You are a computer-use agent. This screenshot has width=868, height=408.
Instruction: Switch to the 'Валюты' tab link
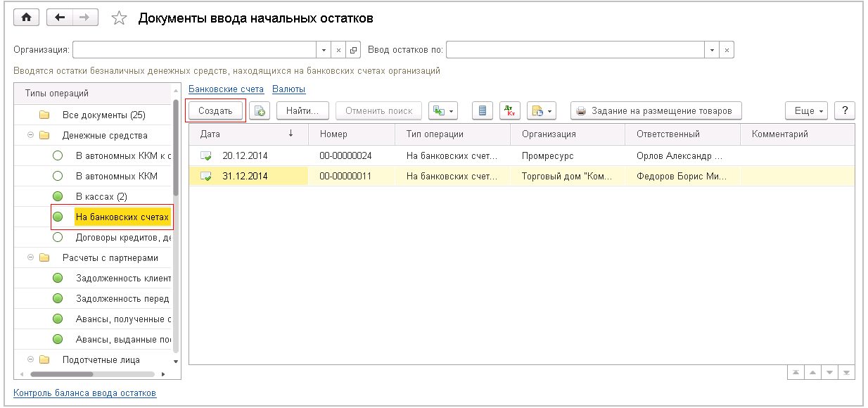288,89
